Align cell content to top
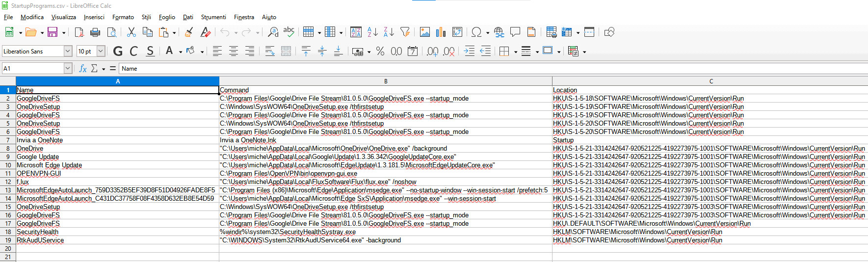 306,51
